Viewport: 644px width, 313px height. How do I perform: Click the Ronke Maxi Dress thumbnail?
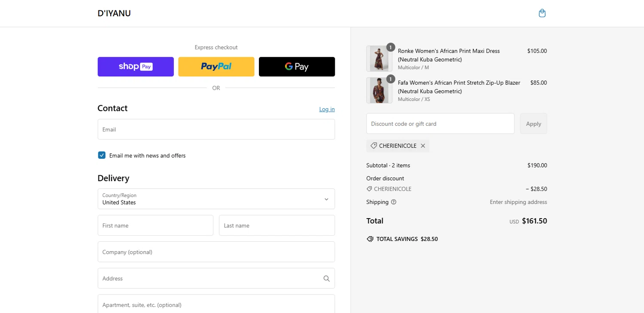(x=379, y=58)
